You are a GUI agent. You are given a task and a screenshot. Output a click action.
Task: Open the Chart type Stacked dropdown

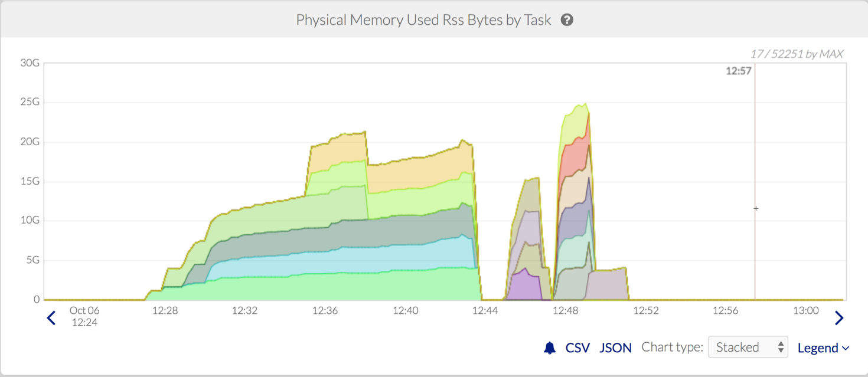748,348
